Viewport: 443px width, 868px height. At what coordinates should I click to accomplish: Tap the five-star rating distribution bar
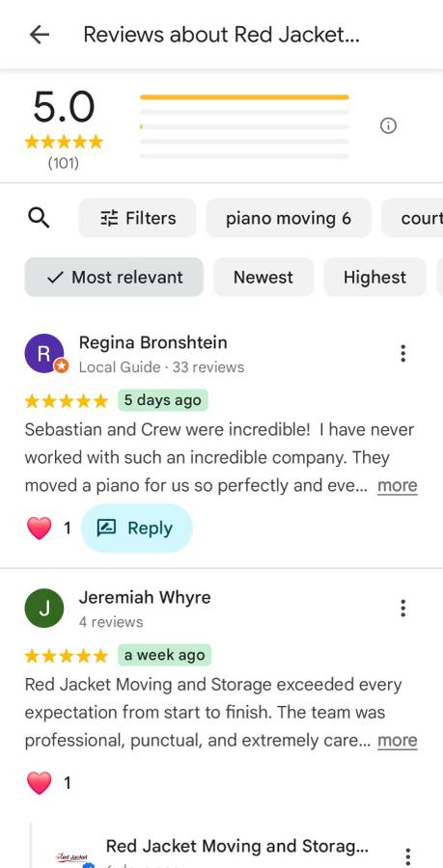244,97
